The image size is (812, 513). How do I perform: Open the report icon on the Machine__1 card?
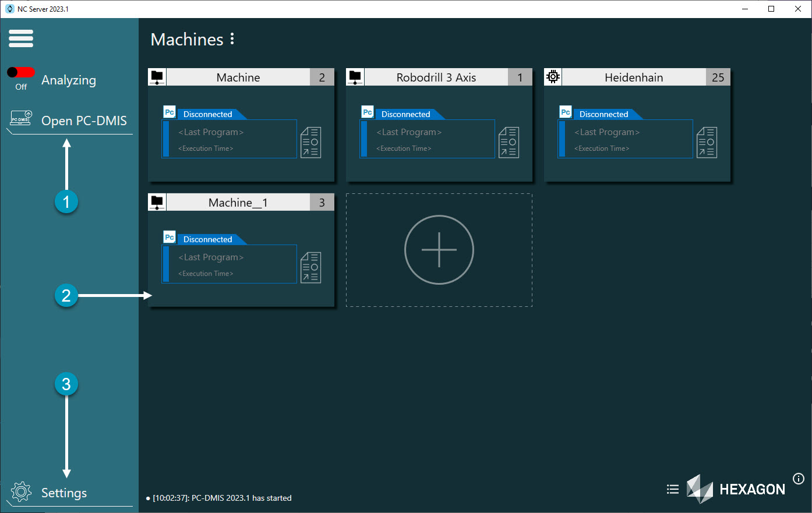click(x=310, y=267)
